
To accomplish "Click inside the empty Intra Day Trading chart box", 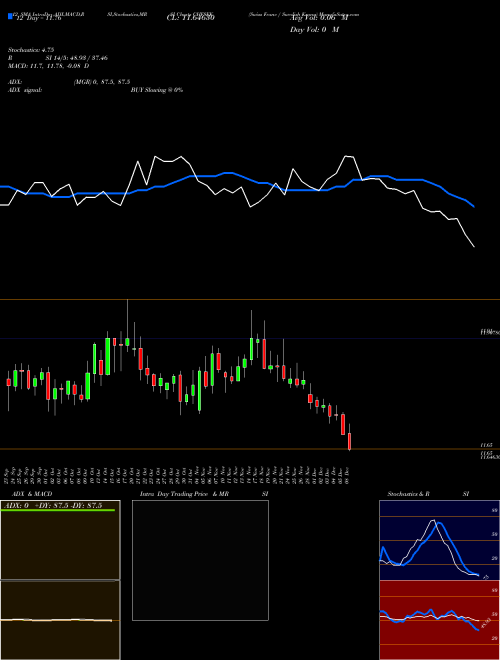I will tap(200, 560).
